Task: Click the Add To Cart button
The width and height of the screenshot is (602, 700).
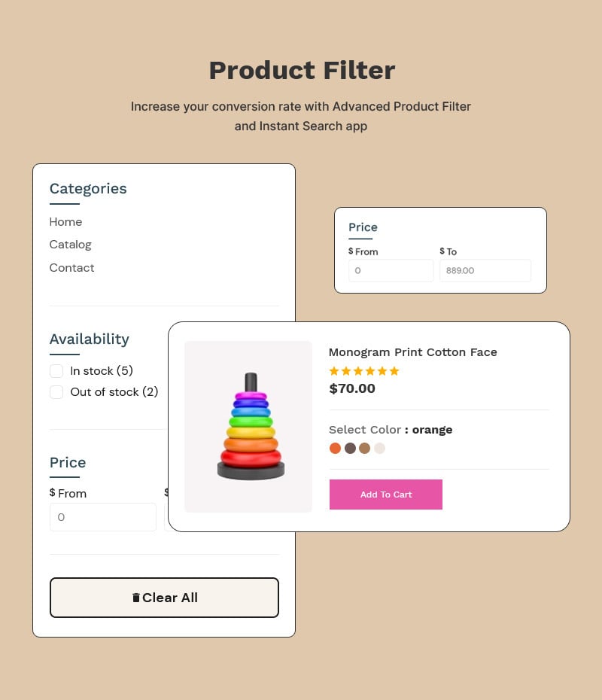Action: pyautogui.click(x=386, y=495)
